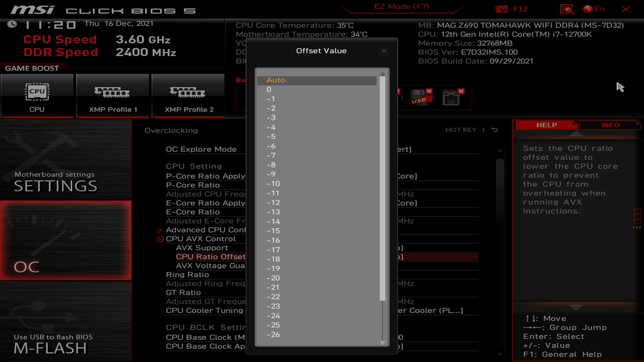Click the offset list scrollbar thumb
Screen dimensions: 644x362
[x=382, y=188]
